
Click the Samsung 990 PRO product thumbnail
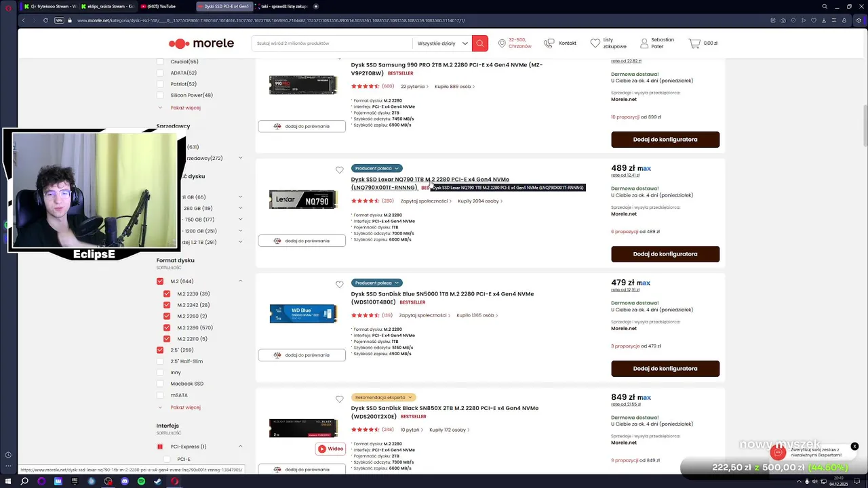303,85
